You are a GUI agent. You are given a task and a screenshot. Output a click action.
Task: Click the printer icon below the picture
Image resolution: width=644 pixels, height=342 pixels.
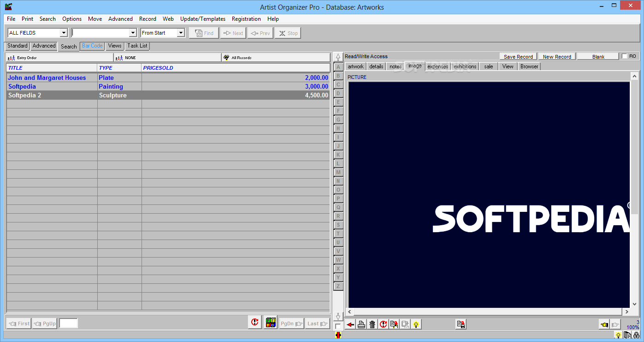[x=361, y=324]
